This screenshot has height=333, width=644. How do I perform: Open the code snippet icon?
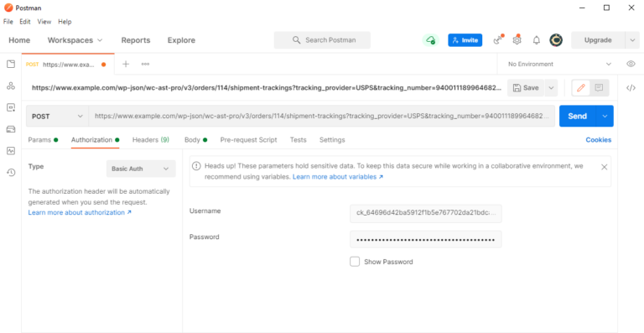click(x=631, y=87)
